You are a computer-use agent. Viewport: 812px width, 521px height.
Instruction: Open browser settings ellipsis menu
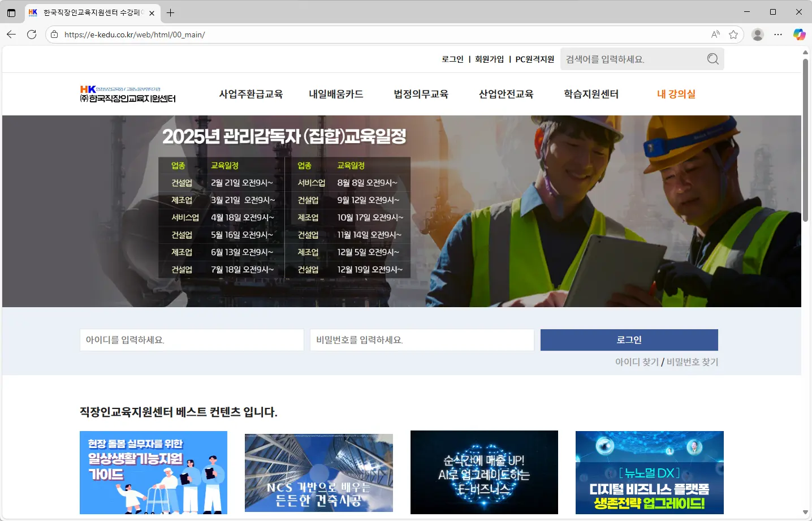[778, 35]
